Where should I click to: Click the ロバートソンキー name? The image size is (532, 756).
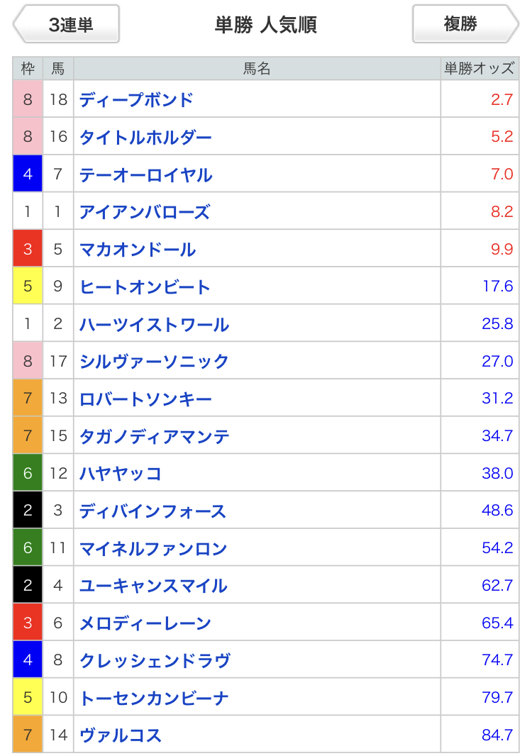tap(145, 399)
